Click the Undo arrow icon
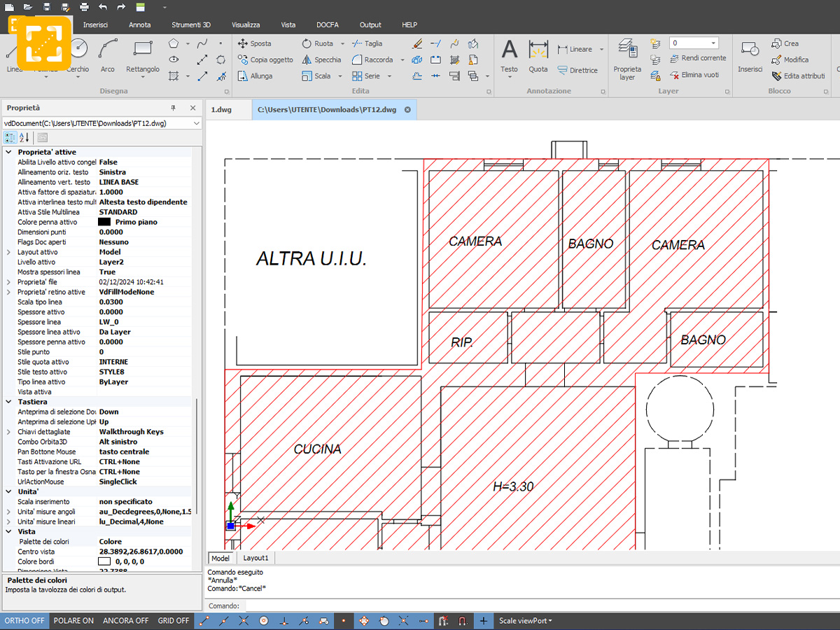 (103, 7)
